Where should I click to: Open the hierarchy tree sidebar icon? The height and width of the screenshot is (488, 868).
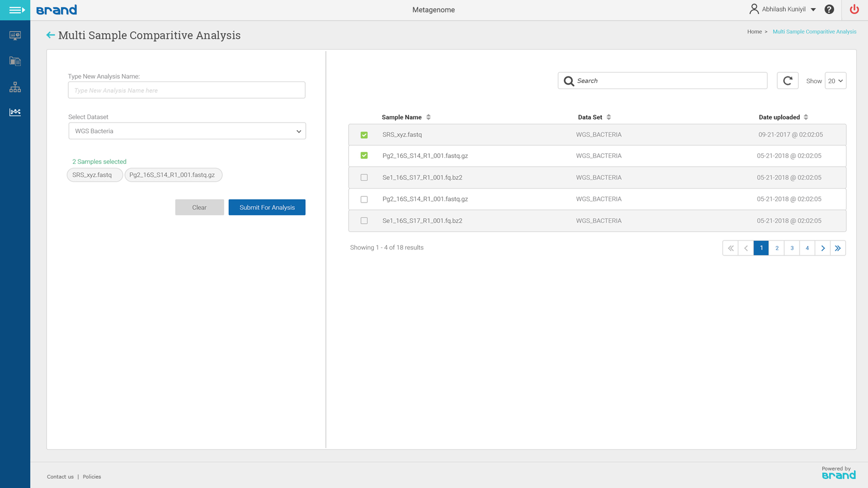point(15,87)
